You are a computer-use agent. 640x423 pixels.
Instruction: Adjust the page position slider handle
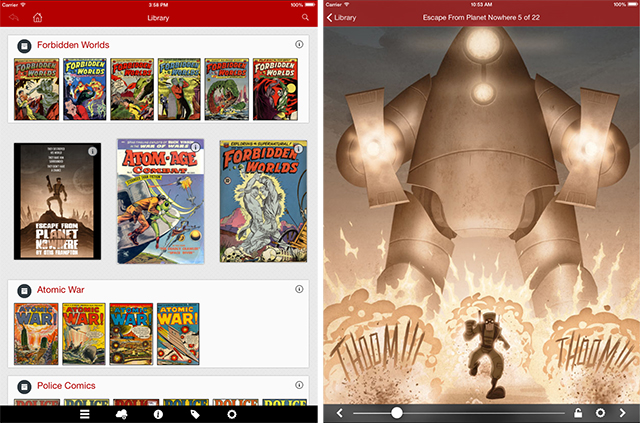[x=396, y=413]
